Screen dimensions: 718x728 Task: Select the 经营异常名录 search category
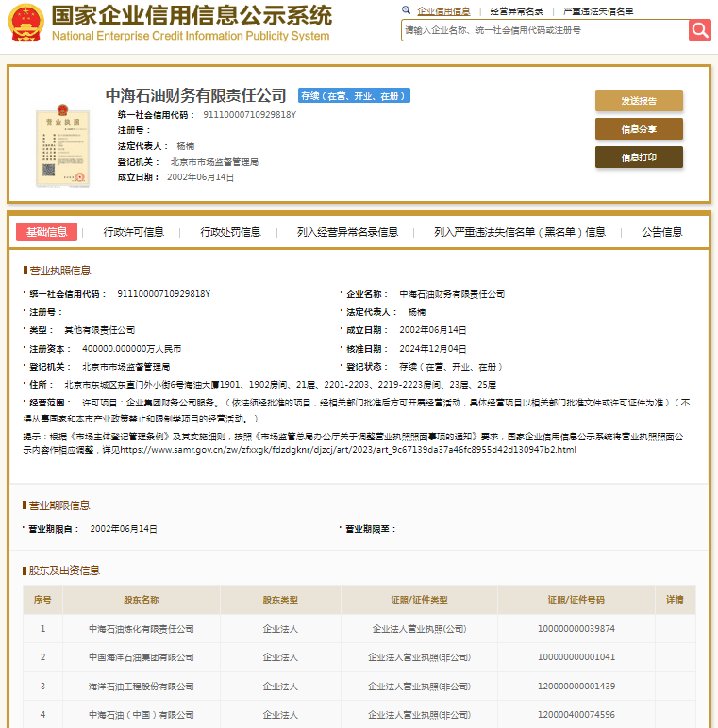pos(516,11)
